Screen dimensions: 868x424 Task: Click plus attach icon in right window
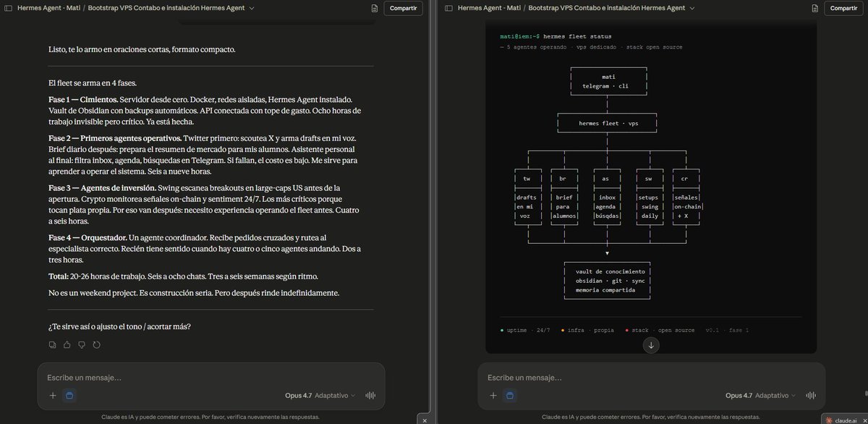click(x=493, y=395)
